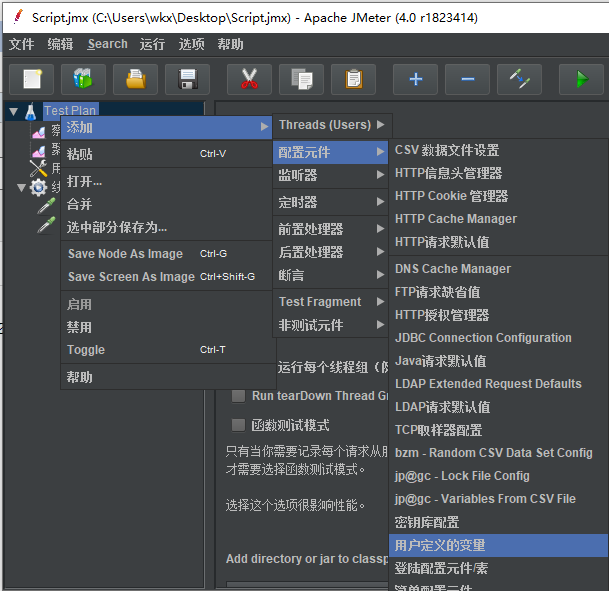
Task: Click the thread group gear icon
Action: (38, 188)
